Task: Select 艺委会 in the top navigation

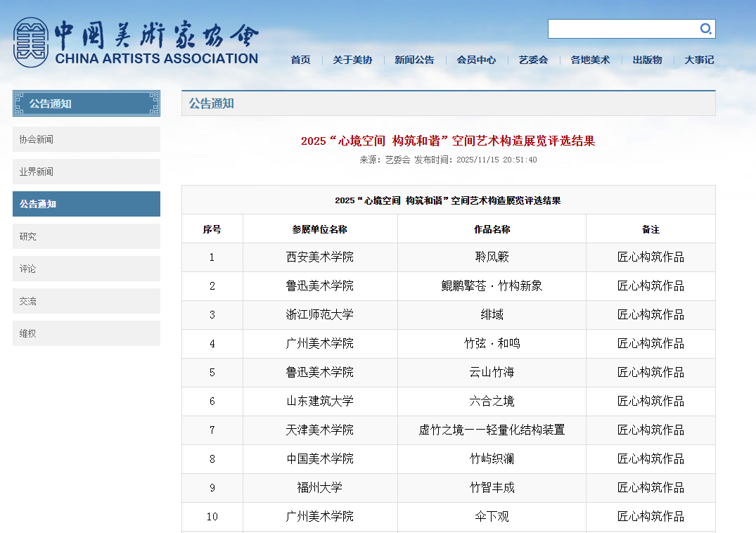Action: [533, 60]
